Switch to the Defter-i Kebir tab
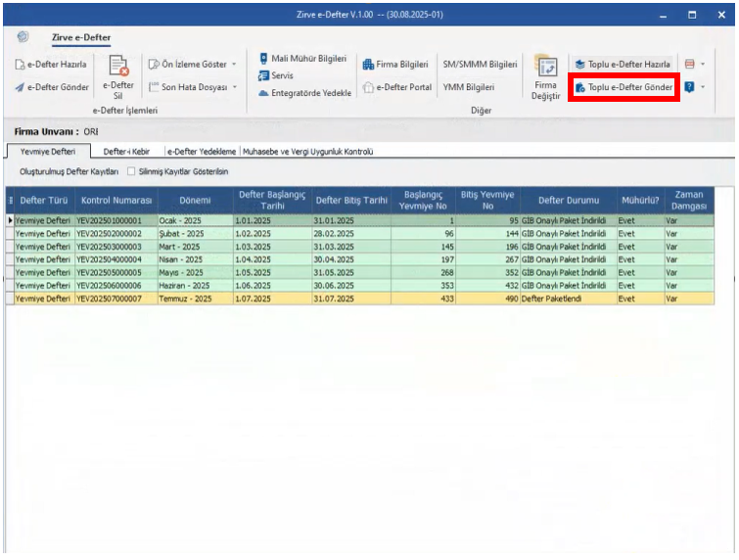The width and height of the screenshot is (739, 560). point(126,152)
